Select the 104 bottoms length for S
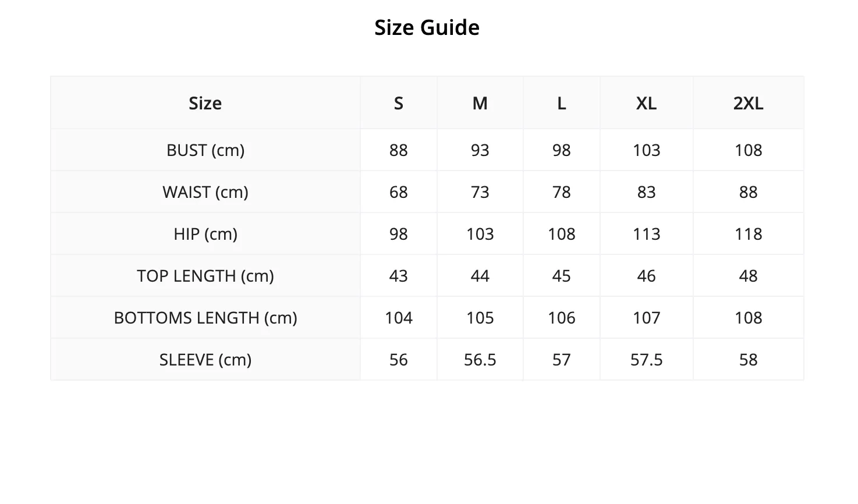 (398, 318)
